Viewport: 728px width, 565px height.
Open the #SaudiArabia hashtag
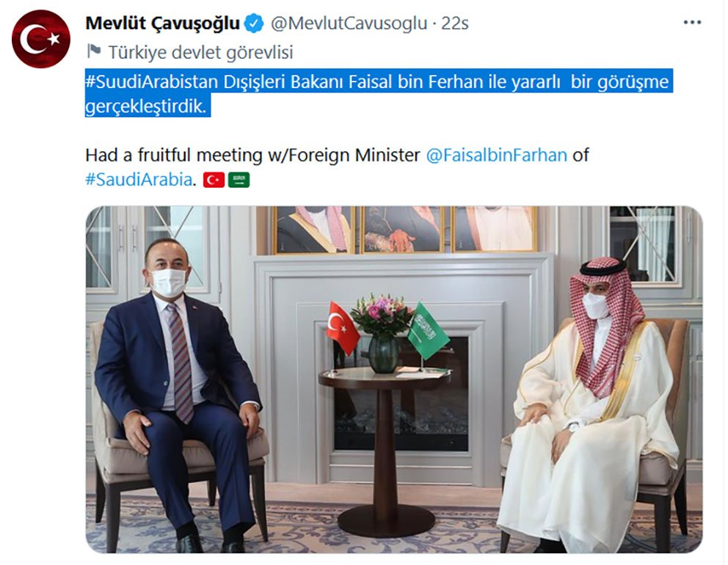point(138,180)
